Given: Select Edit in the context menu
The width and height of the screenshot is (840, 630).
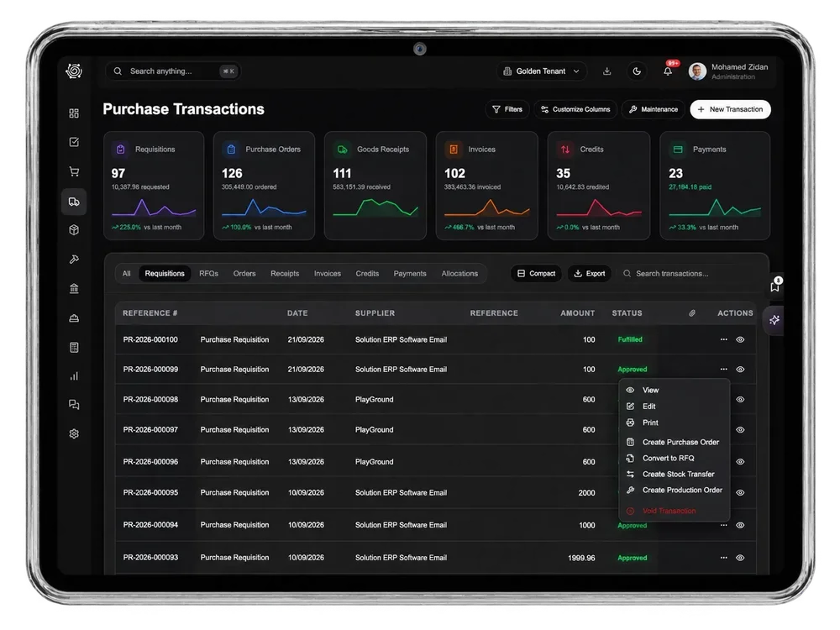Looking at the screenshot, I should click(674, 406).
